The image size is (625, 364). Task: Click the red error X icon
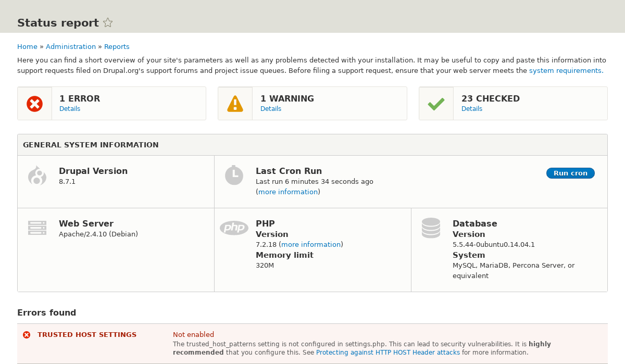35,104
